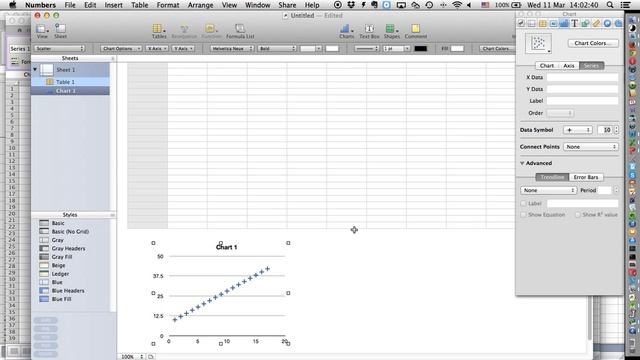This screenshot has width=640, height=360.
Task: Open Text inspector tab
Action: pos(574,24)
